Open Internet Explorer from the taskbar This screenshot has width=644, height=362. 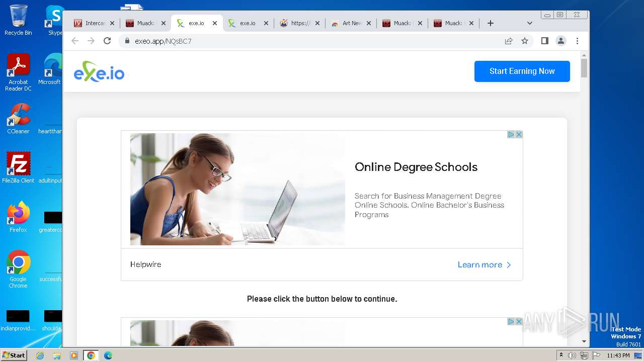click(40, 355)
